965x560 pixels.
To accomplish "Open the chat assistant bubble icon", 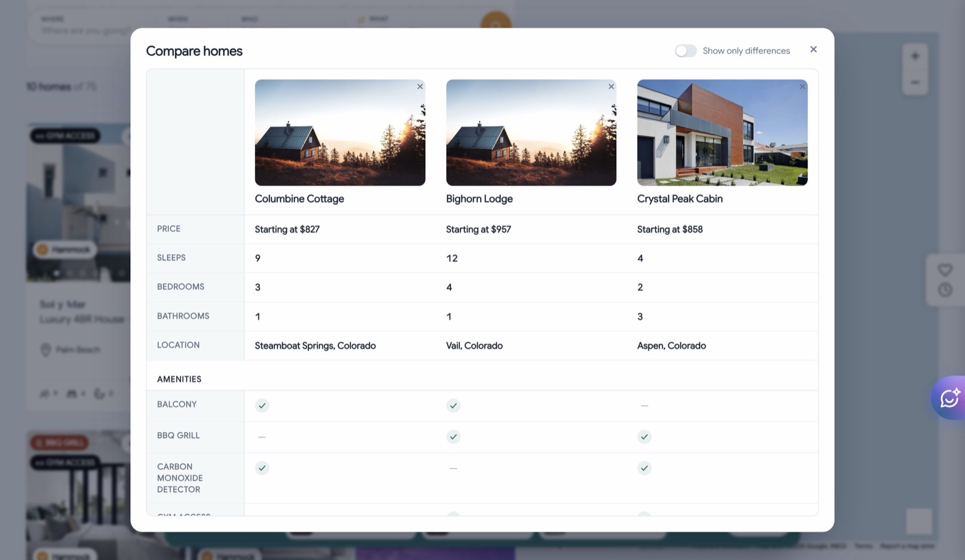I will tap(949, 398).
